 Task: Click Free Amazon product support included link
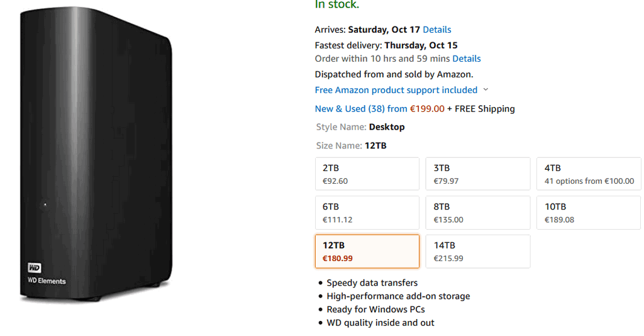click(396, 90)
